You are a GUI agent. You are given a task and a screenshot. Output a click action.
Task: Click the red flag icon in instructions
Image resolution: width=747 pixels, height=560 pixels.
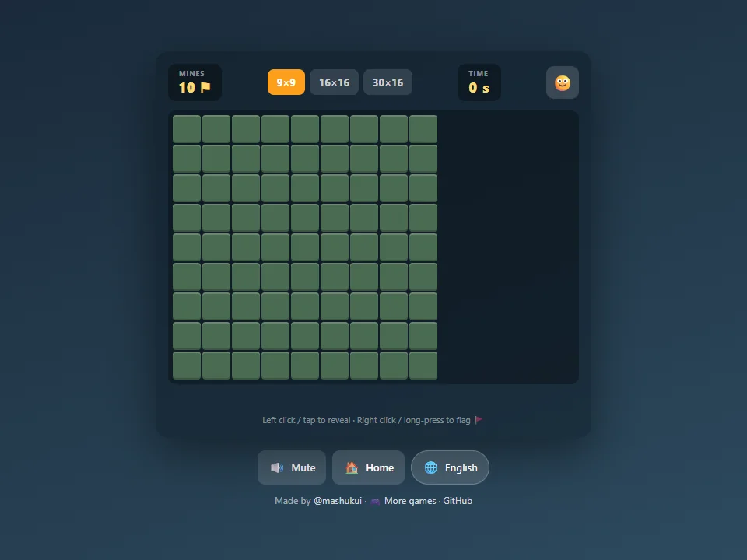point(479,420)
